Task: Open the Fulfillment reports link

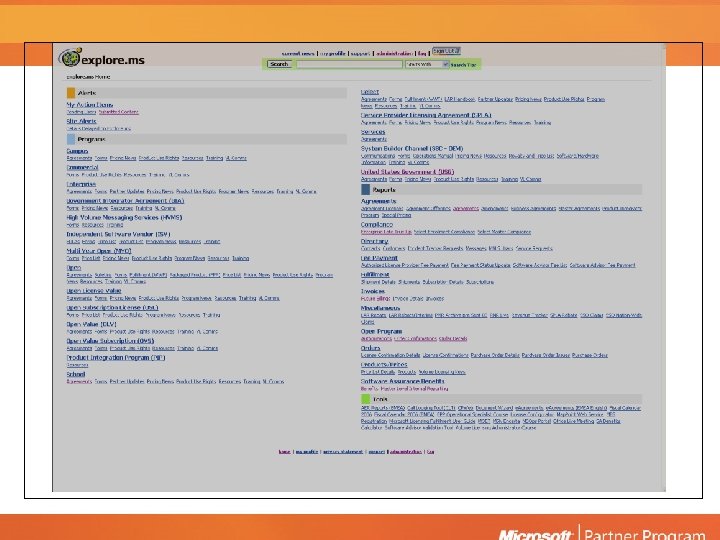Action: (x=375, y=275)
